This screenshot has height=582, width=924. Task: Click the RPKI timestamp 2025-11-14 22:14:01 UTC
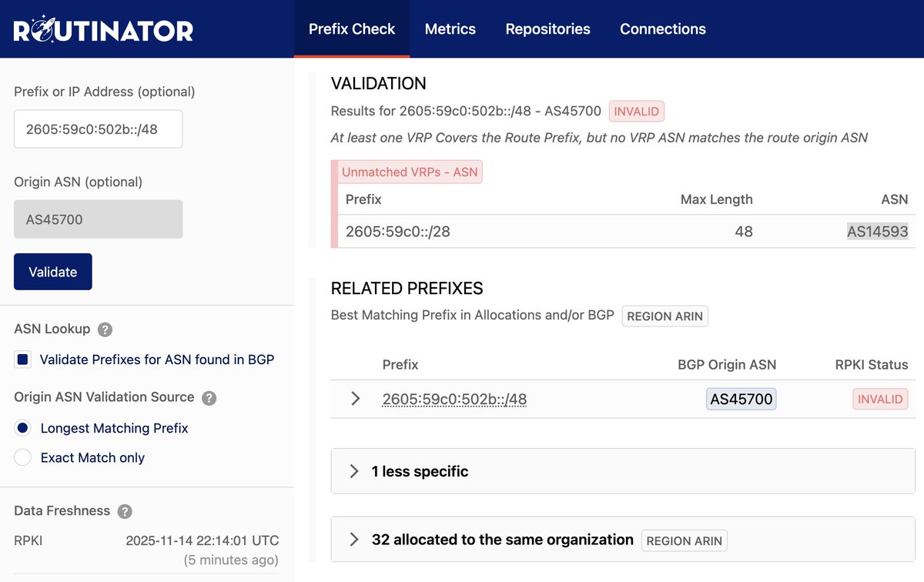point(203,540)
